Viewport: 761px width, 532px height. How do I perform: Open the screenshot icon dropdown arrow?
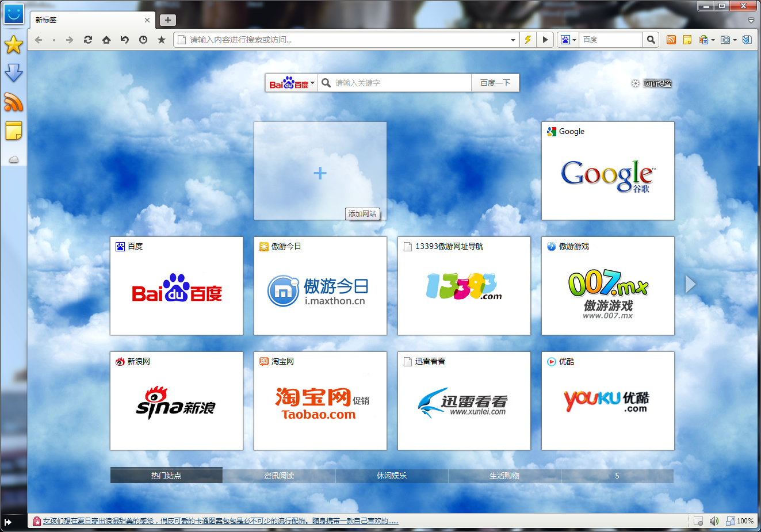[x=735, y=40]
